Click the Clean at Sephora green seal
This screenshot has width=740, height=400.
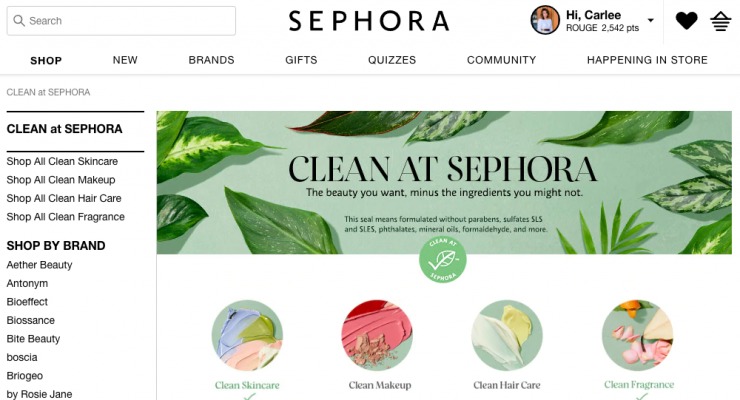point(443,259)
